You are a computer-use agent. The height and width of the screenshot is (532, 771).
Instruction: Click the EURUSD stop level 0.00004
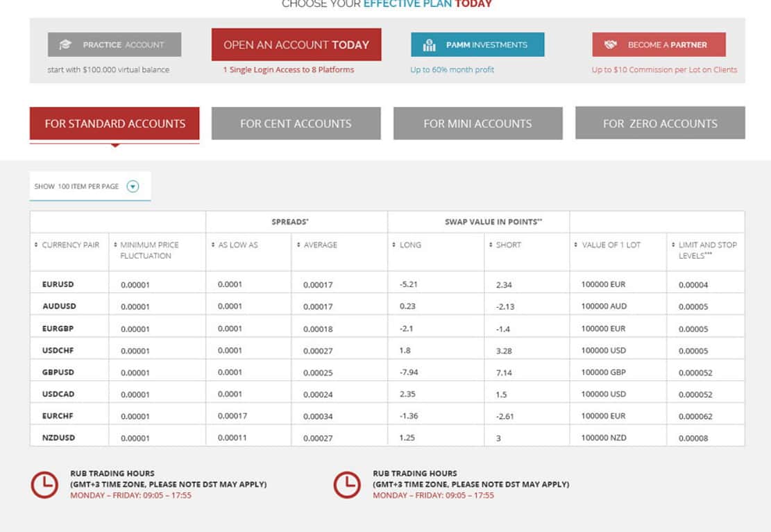tap(693, 284)
